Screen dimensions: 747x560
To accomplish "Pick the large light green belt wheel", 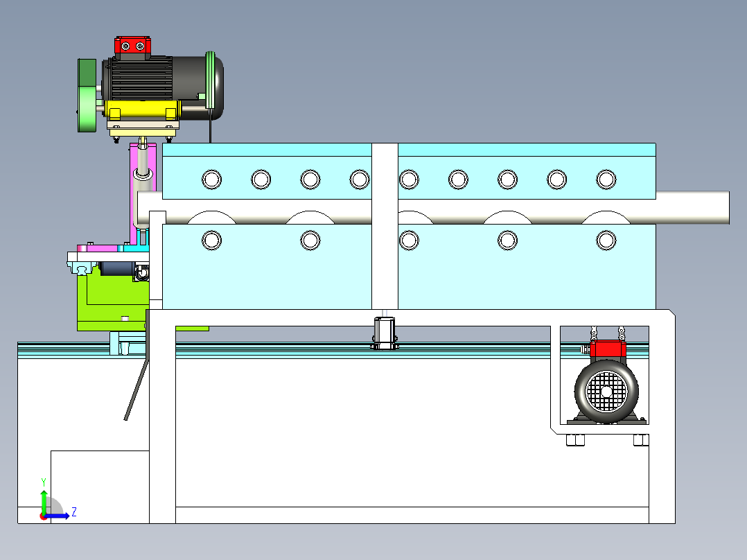I will [87, 109].
